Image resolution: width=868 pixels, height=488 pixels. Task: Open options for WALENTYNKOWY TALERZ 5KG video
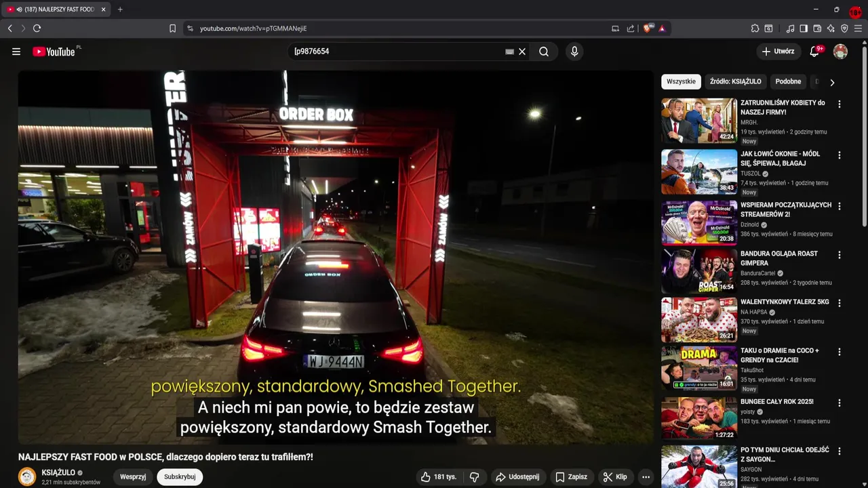840,303
